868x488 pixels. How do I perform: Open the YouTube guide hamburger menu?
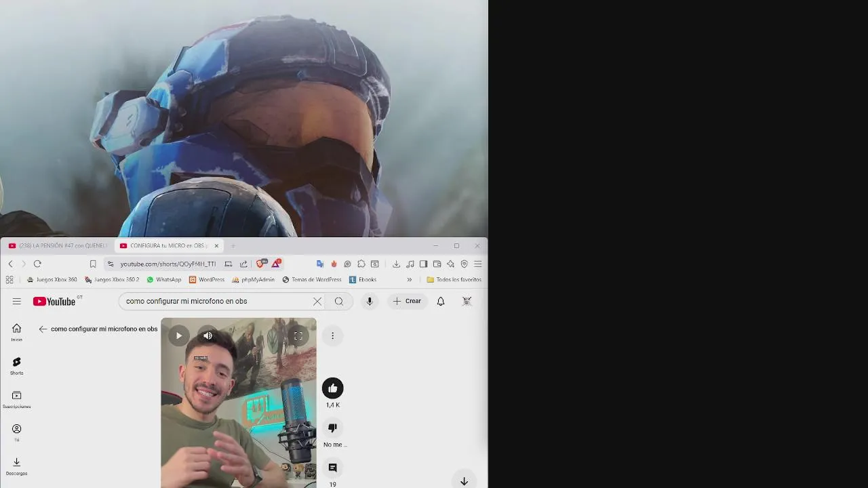pos(17,302)
